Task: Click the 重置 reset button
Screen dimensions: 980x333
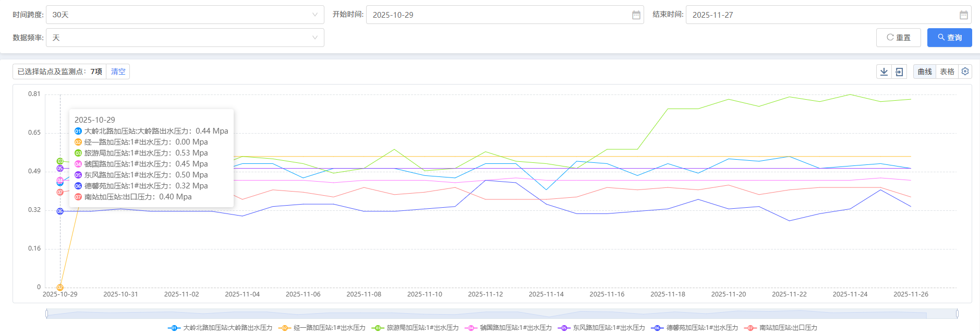Action: point(898,38)
